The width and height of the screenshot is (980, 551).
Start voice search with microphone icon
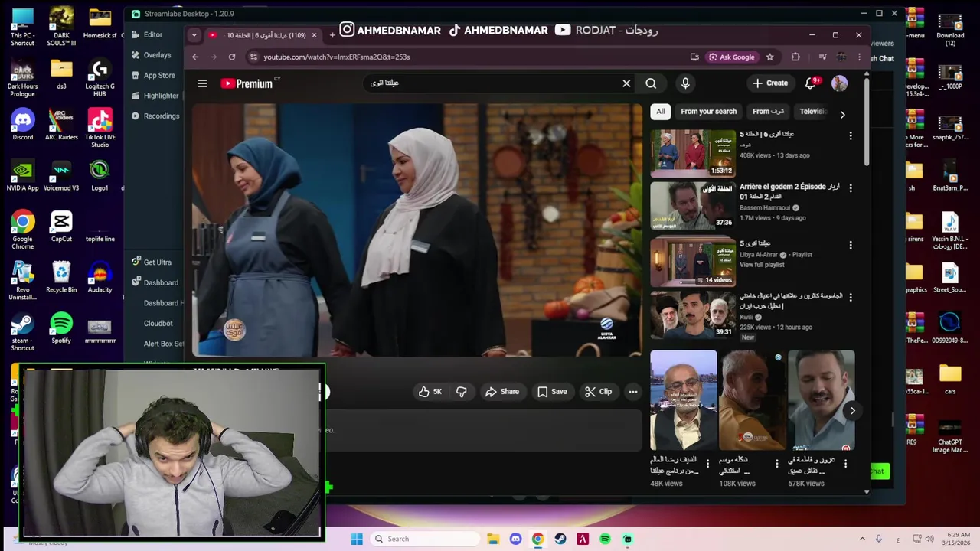point(685,83)
